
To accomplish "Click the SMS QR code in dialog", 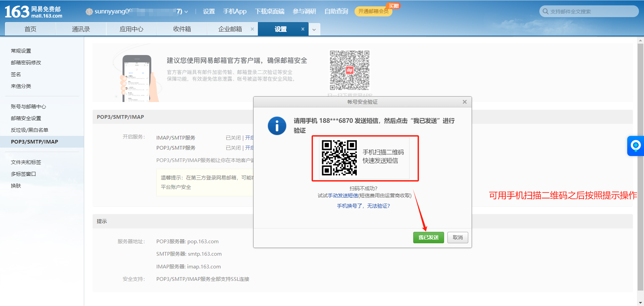I will click(x=339, y=158).
